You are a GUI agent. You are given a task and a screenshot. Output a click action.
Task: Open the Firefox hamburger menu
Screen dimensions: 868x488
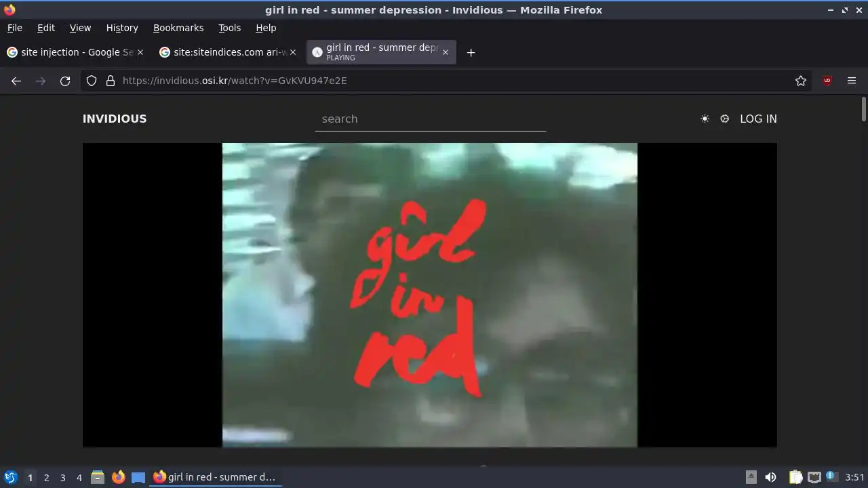tap(852, 81)
